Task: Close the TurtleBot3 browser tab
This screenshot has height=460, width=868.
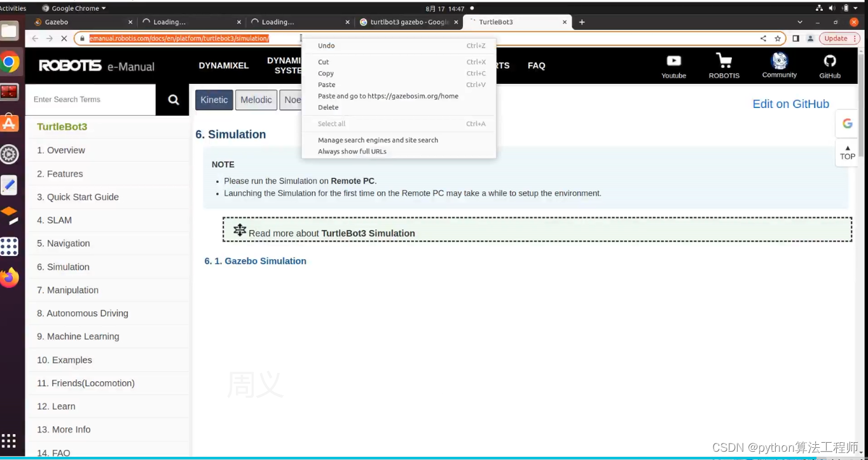Action: coord(565,22)
